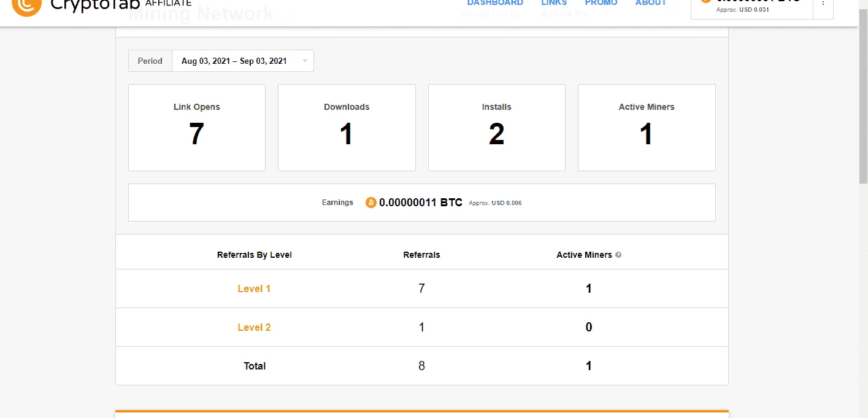Viewport: 868px width, 418px height.
Task: Open the Level 2 referrals link
Action: pos(254,327)
